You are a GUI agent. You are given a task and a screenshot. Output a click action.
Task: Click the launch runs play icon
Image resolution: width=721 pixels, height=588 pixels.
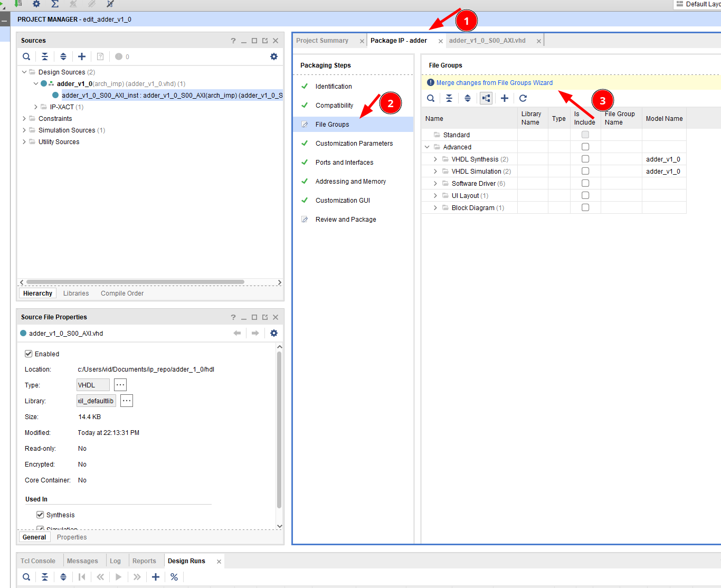click(119, 577)
